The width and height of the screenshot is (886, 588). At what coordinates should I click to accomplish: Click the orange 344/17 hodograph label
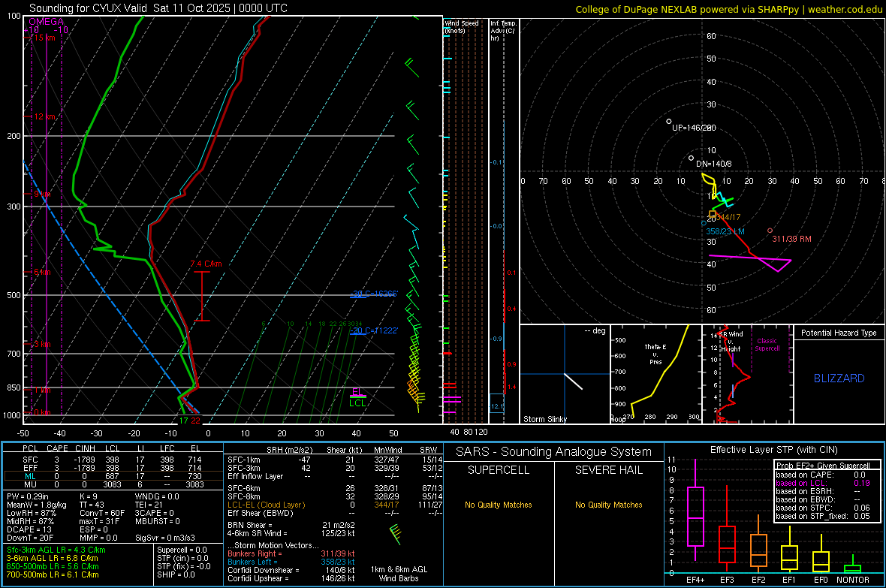[x=728, y=217]
